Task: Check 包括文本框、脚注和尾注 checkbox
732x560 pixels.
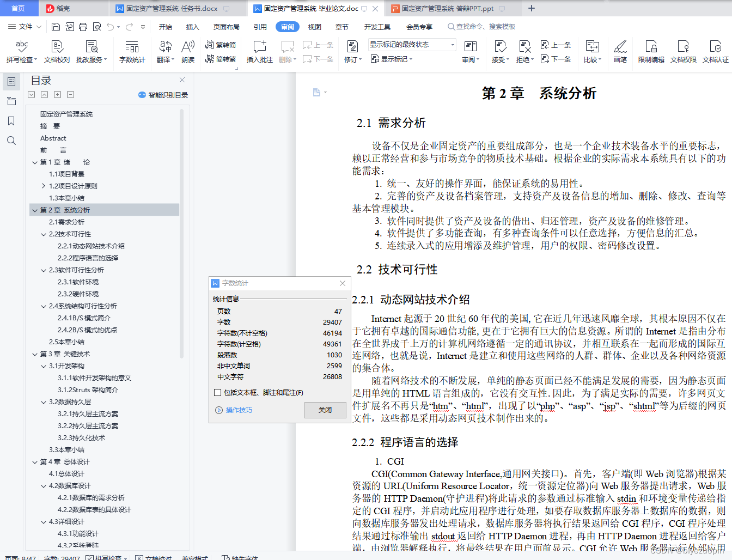Action: coord(218,392)
